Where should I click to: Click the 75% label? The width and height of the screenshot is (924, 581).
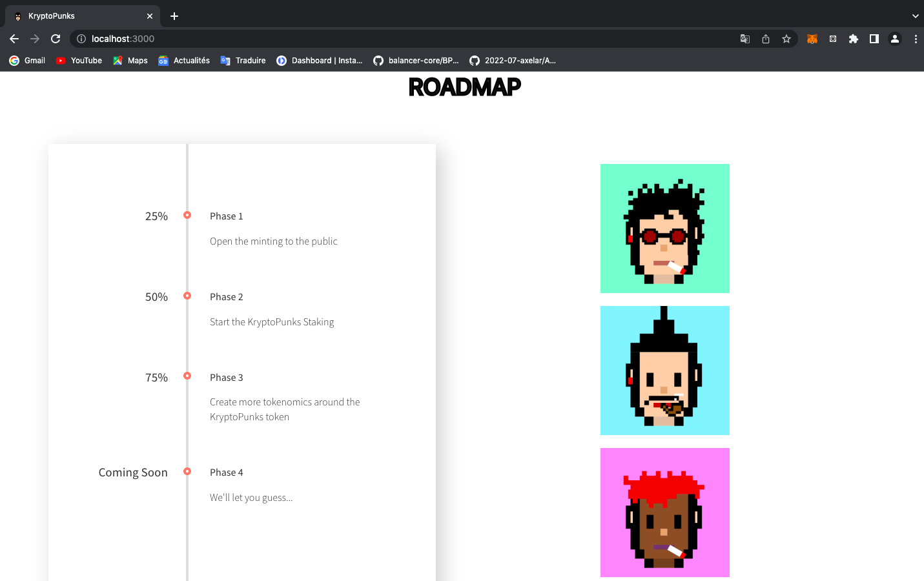pos(156,378)
